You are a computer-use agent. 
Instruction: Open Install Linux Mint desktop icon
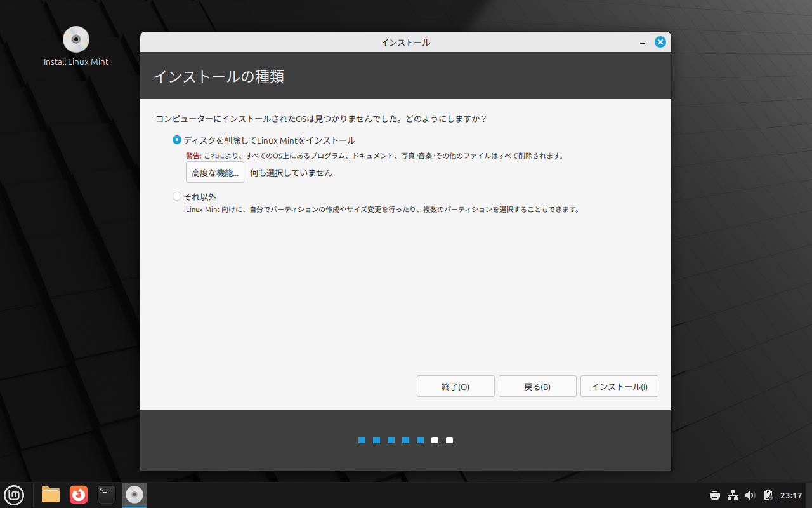[x=76, y=46]
